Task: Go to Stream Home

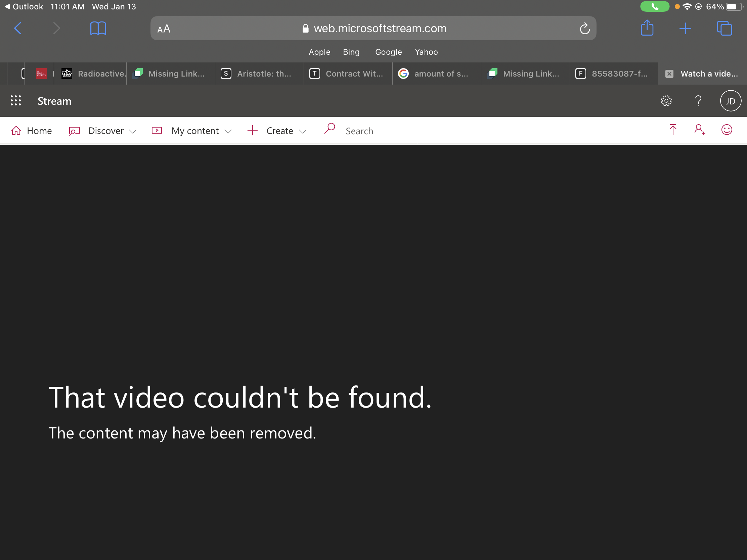Action: click(x=32, y=131)
